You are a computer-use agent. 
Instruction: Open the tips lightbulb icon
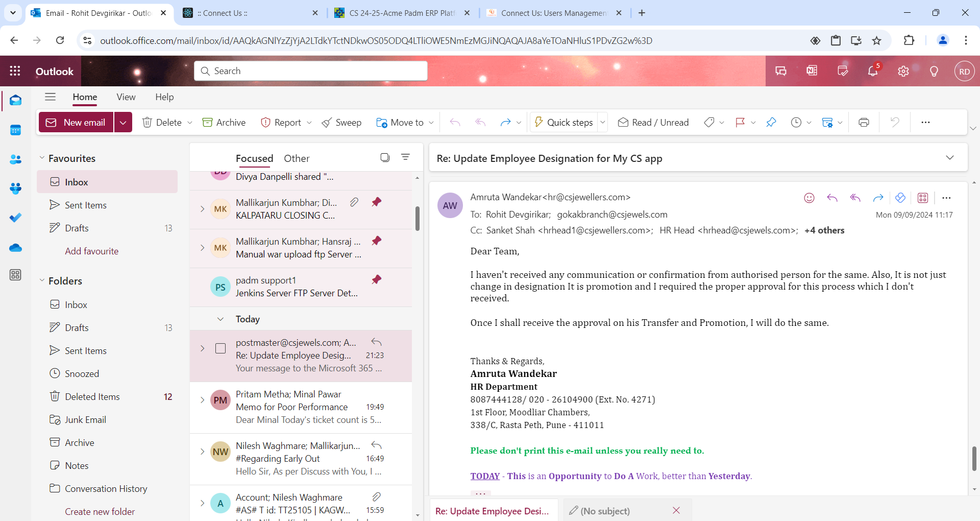coord(934,71)
